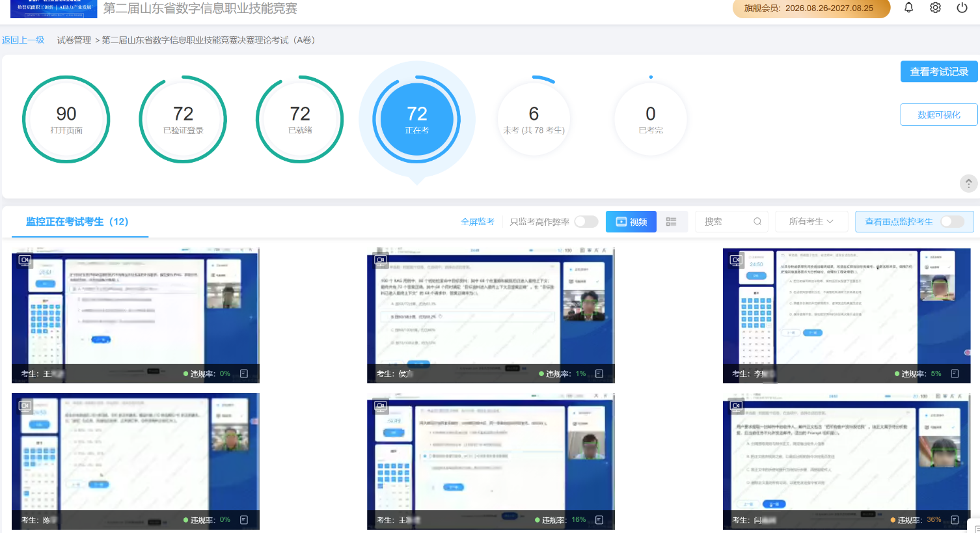Image resolution: width=980 pixels, height=533 pixels.
Task: Open 考生 闫's video feed
Action: (x=847, y=461)
